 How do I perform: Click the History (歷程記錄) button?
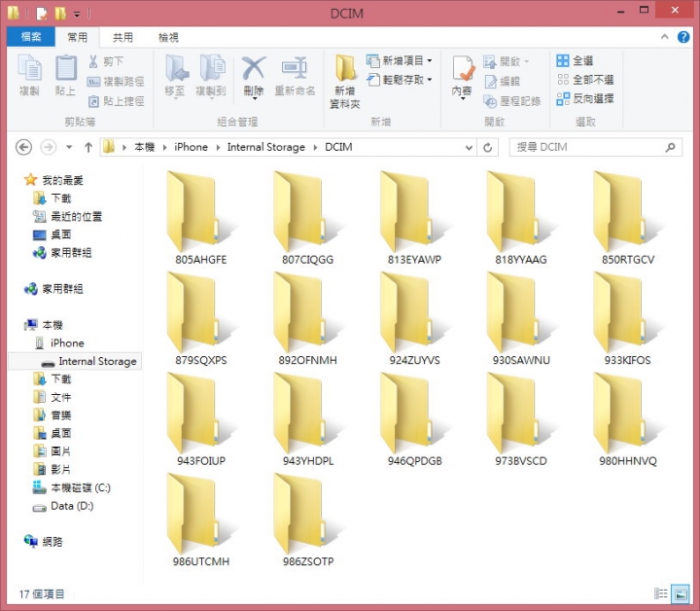[x=512, y=101]
